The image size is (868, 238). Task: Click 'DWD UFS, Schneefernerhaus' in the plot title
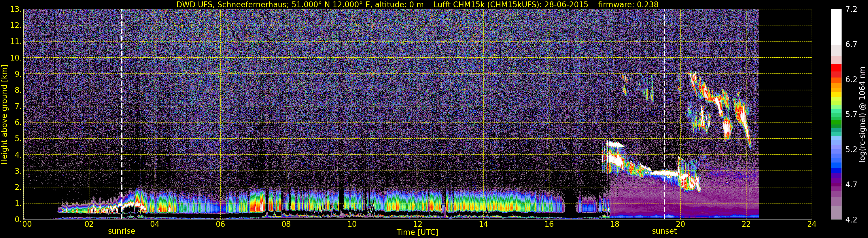(x=232, y=4)
